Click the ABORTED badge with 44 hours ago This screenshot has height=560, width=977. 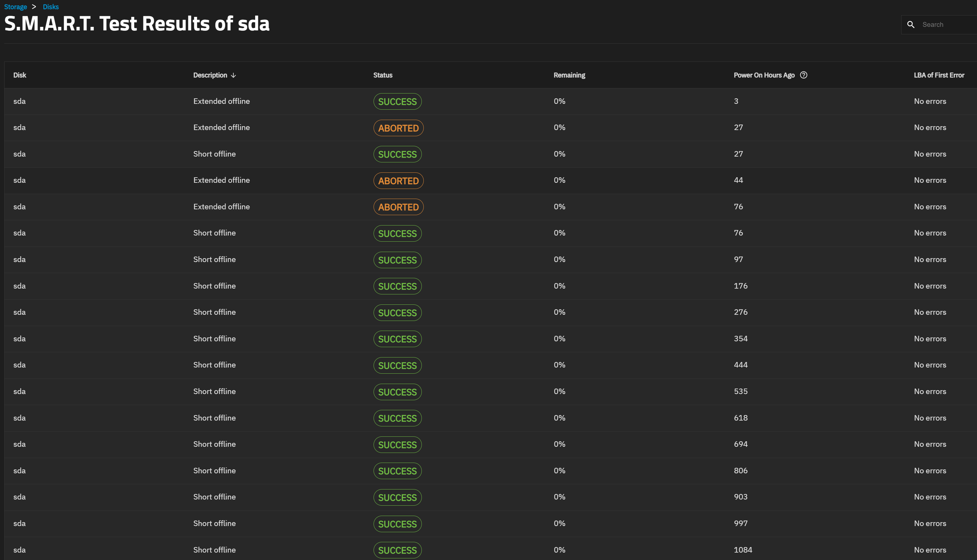398,181
